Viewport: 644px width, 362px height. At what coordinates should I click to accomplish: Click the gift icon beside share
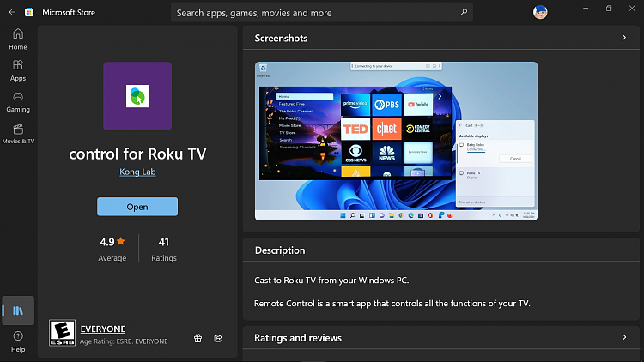coord(197,338)
